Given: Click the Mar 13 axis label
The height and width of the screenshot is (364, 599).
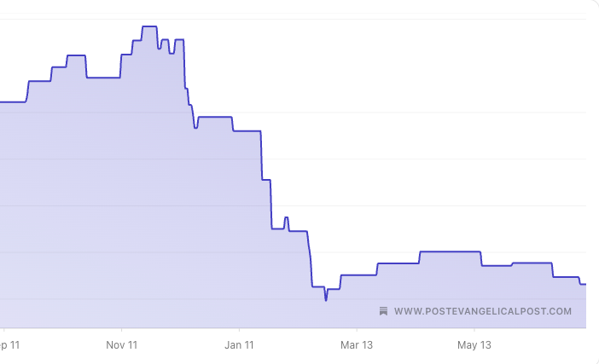Looking at the screenshot, I should (357, 345).
